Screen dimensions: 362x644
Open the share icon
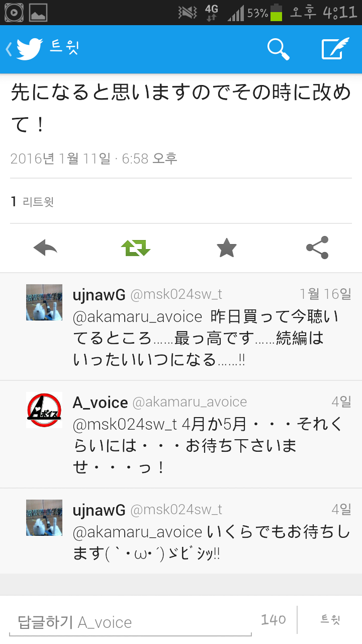[x=317, y=248]
